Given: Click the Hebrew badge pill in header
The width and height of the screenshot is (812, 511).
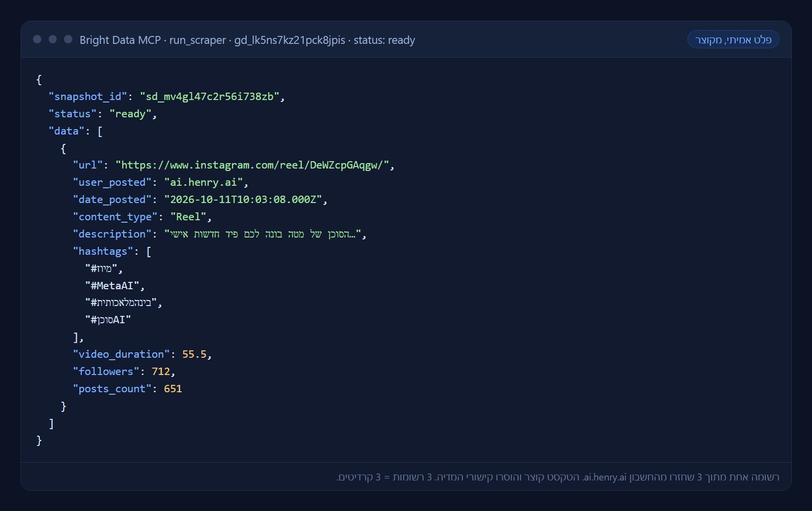Looking at the screenshot, I should click(733, 39).
